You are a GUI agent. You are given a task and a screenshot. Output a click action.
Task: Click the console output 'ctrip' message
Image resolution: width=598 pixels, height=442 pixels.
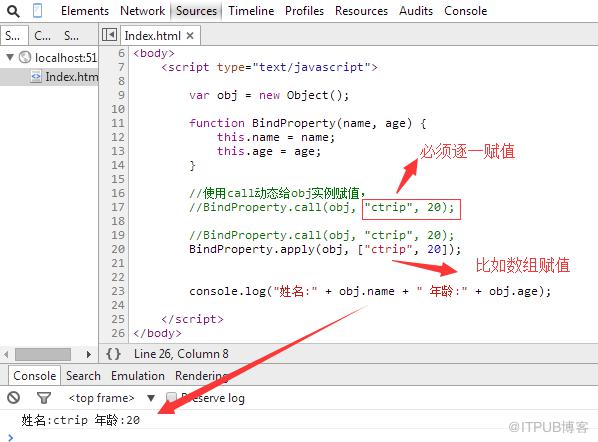[x=80, y=420]
